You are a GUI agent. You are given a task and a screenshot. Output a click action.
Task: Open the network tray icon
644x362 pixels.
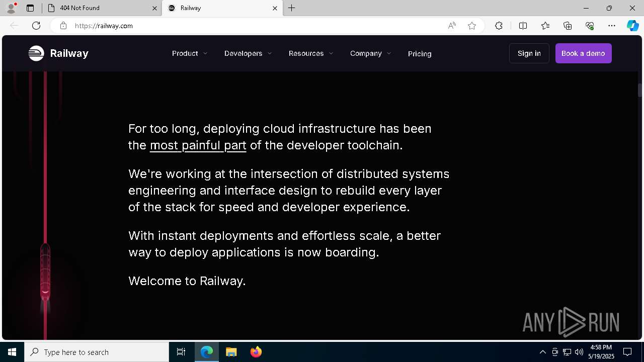(567, 352)
